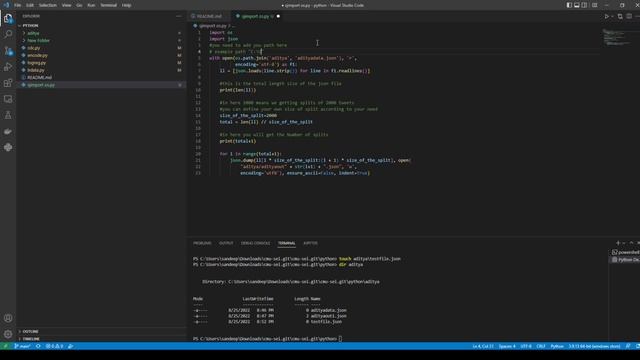
Task: Open the Manage gear icon
Action: tap(8, 334)
